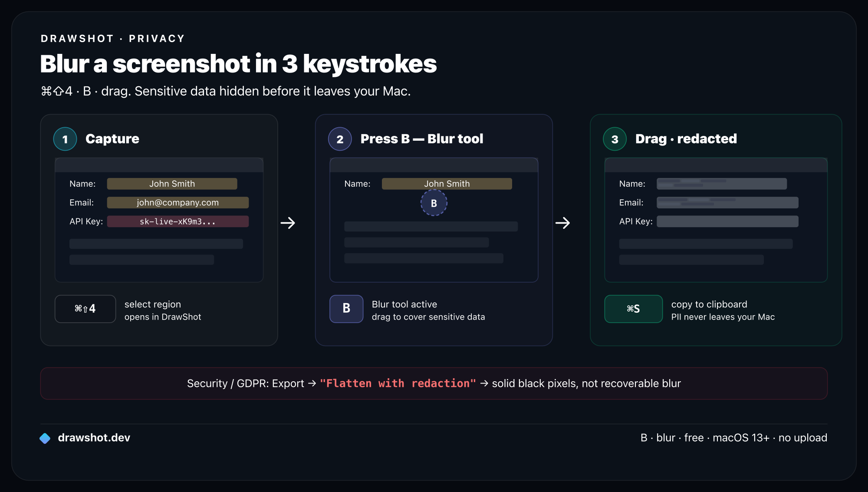This screenshot has width=868, height=492.
Task: Click the blue diamond DrawShot logo
Action: pyautogui.click(x=45, y=438)
